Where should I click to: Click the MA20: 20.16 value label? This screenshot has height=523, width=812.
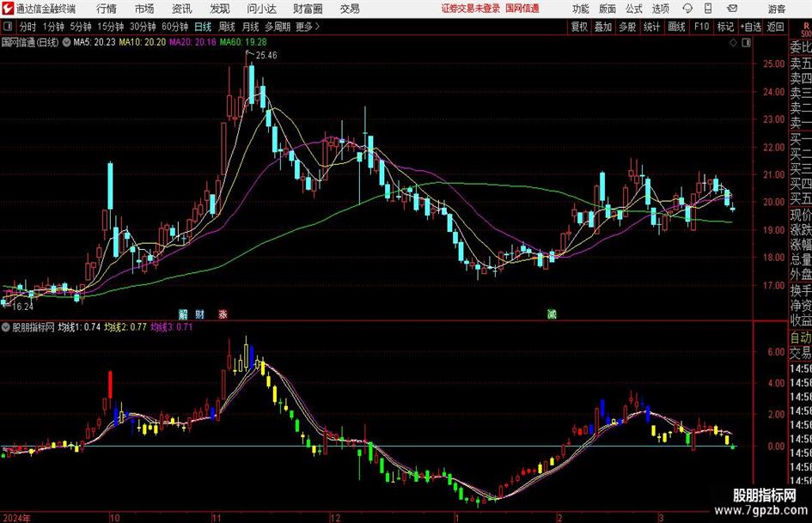coord(192,42)
